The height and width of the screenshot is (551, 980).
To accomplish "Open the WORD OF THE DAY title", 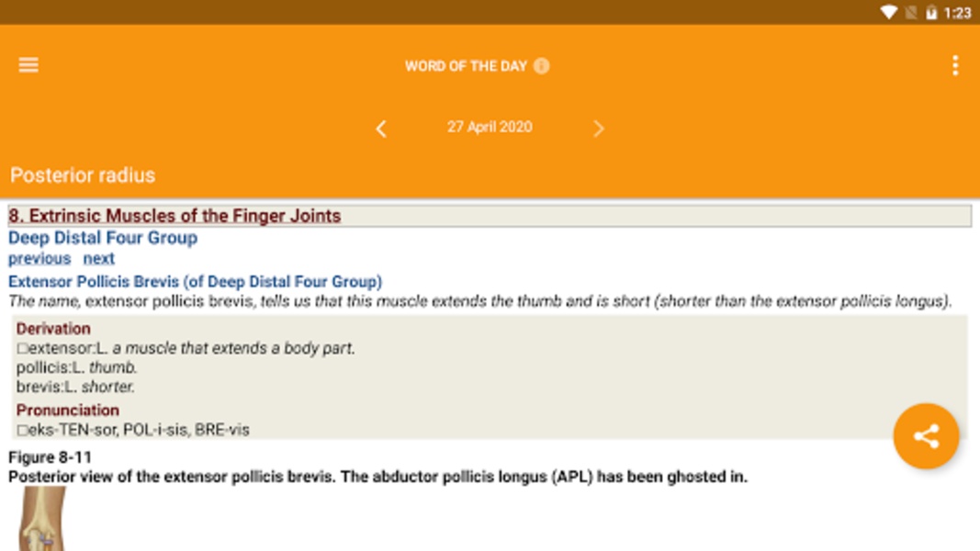I will point(466,66).
